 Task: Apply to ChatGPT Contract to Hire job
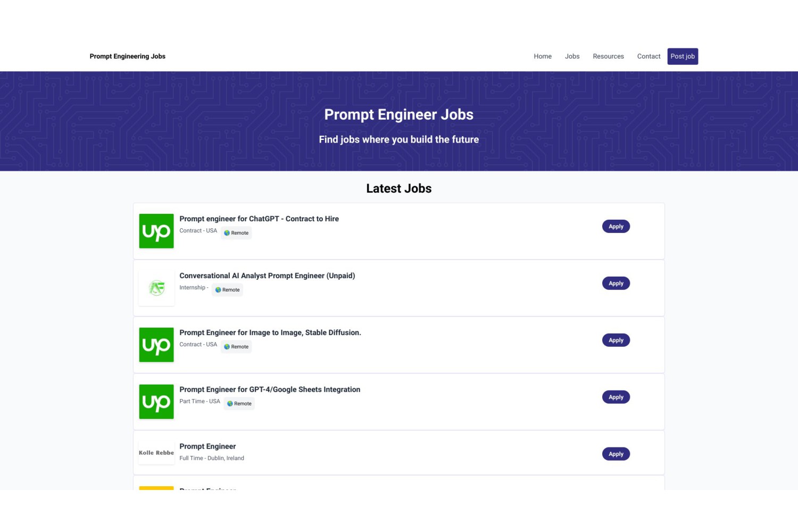tap(616, 227)
